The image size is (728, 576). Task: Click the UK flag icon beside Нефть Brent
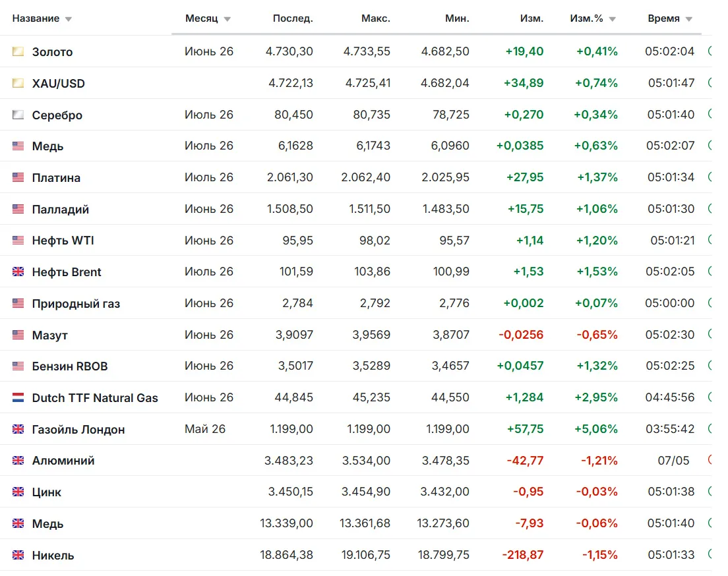click(18, 272)
